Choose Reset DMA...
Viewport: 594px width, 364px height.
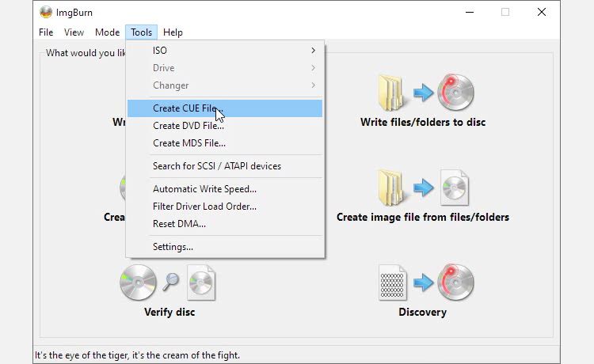tap(225, 224)
